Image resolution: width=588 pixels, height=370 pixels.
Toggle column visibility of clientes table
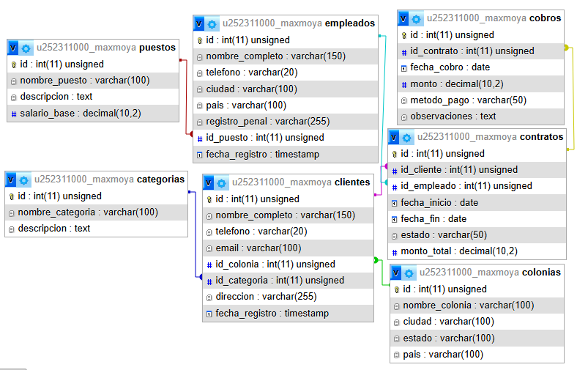(209, 182)
